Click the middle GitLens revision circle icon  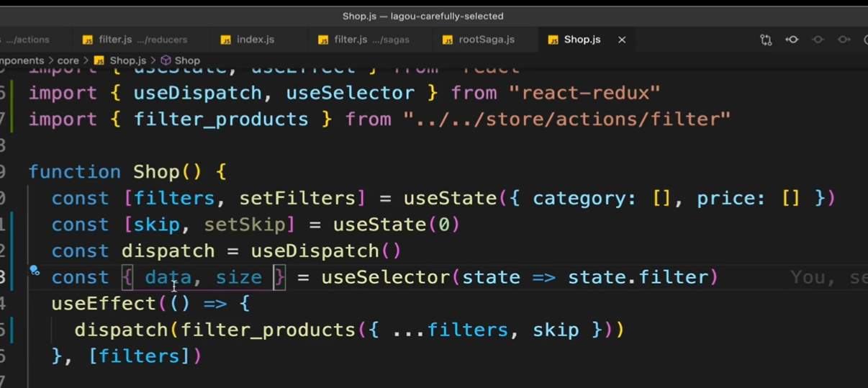(818, 40)
